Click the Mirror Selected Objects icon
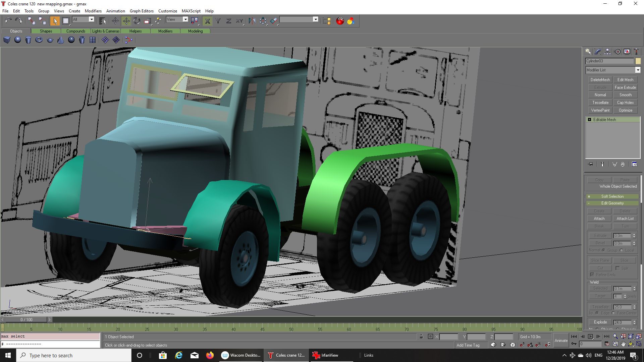This screenshot has width=644, height=362. (x=252, y=21)
